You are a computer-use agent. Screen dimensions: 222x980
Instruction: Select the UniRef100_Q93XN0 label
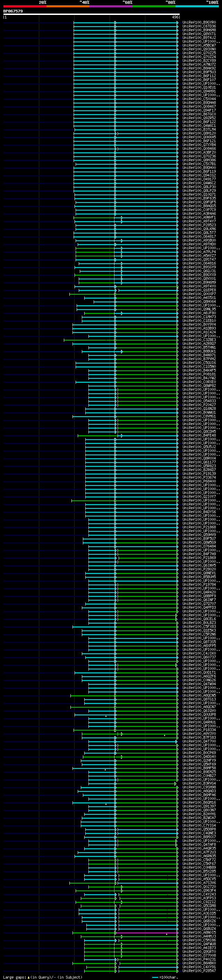coord(199,49)
